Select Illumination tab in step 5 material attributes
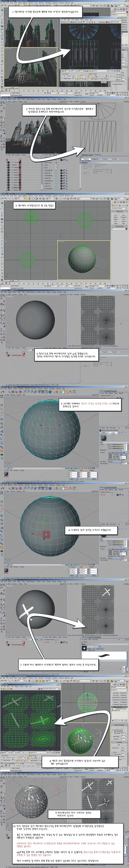The height and width of the screenshot is (868, 129). point(104,434)
